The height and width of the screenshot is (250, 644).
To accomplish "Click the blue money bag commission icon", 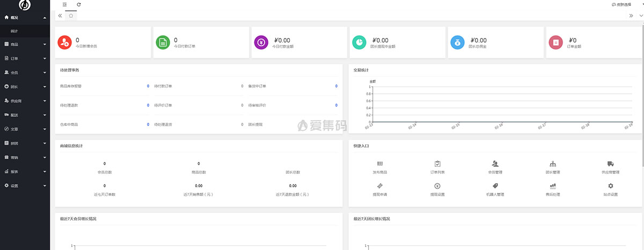I will (x=457, y=42).
